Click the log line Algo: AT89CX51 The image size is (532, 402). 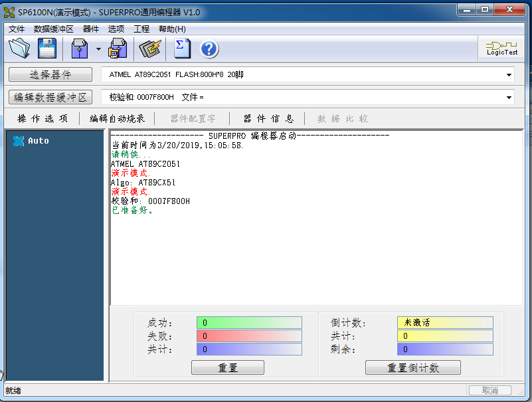coord(143,183)
